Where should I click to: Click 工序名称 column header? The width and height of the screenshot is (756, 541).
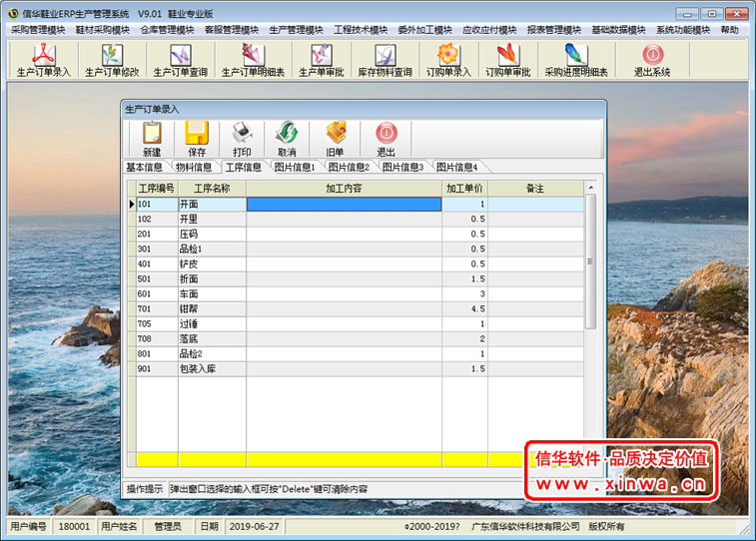212,189
